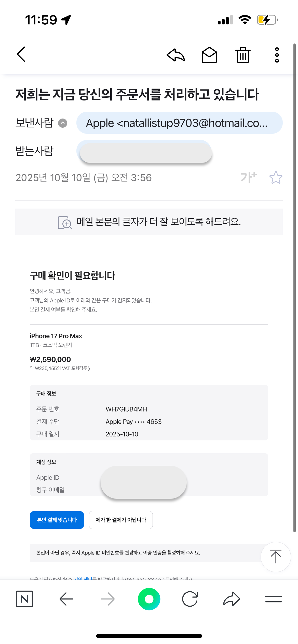Tap the scroll-to-top arrow button

tap(276, 557)
